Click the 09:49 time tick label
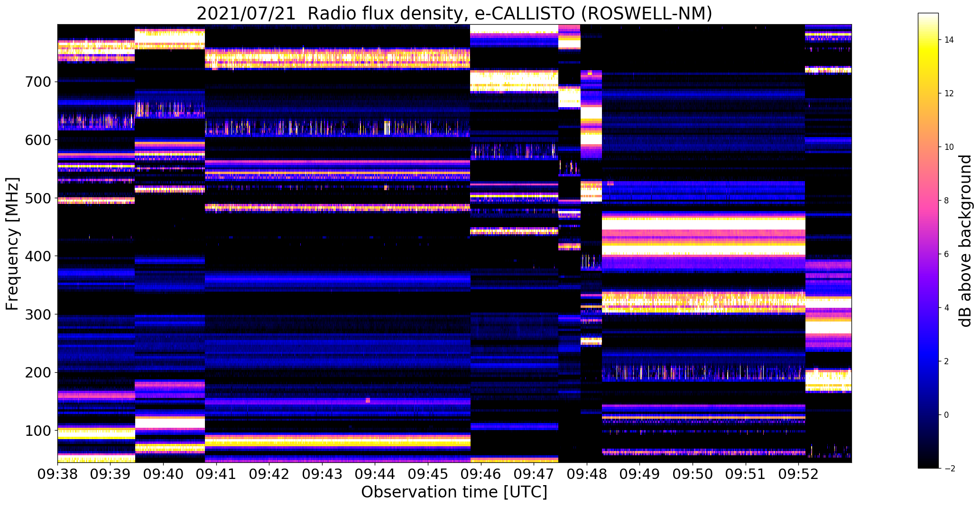 [640, 474]
